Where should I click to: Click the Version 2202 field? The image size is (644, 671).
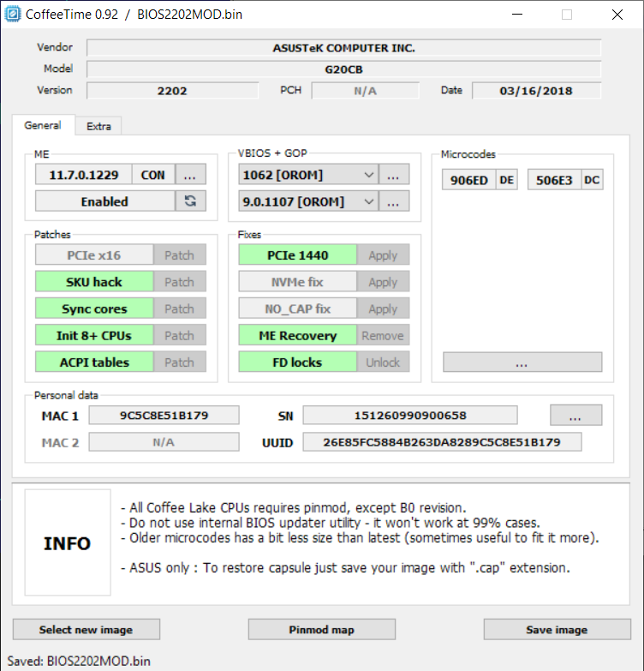coord(172,90)
